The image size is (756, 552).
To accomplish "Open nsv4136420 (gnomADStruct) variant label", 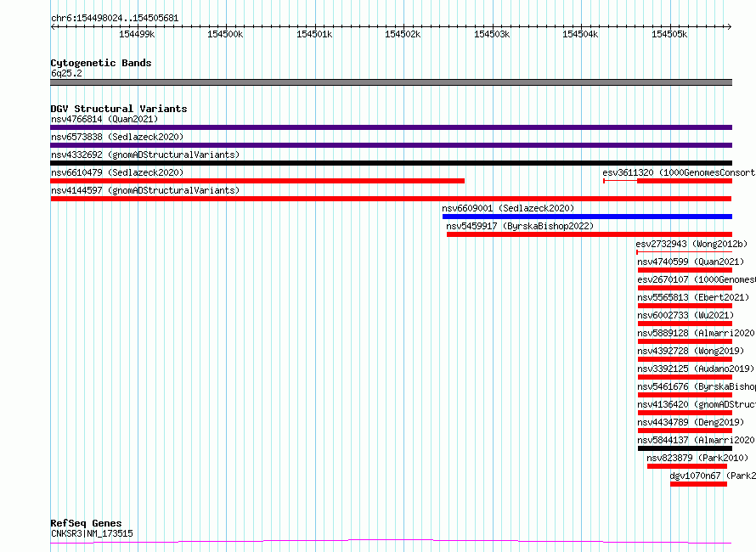I will tap(697, 404).
